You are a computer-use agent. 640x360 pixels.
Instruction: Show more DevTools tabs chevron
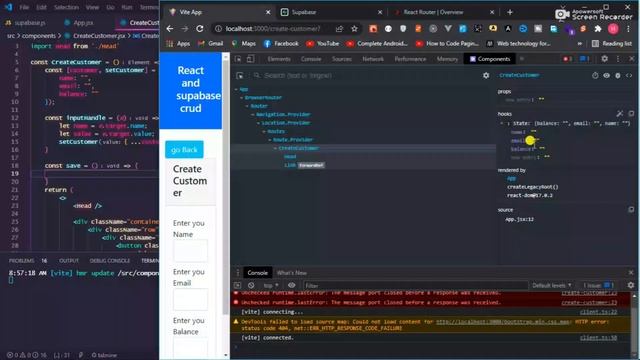pos(522,59)
